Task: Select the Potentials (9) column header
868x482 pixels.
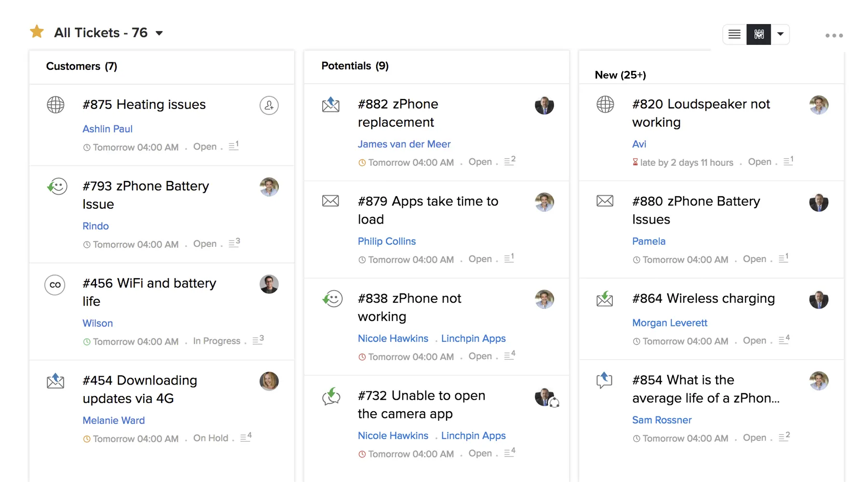Action: 355,66
